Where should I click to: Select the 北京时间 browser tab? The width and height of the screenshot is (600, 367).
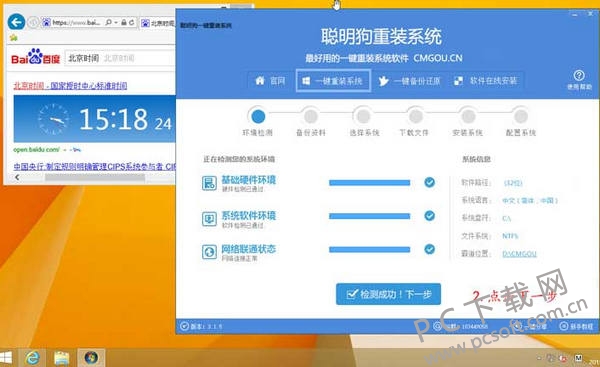[x=158, y=23]
